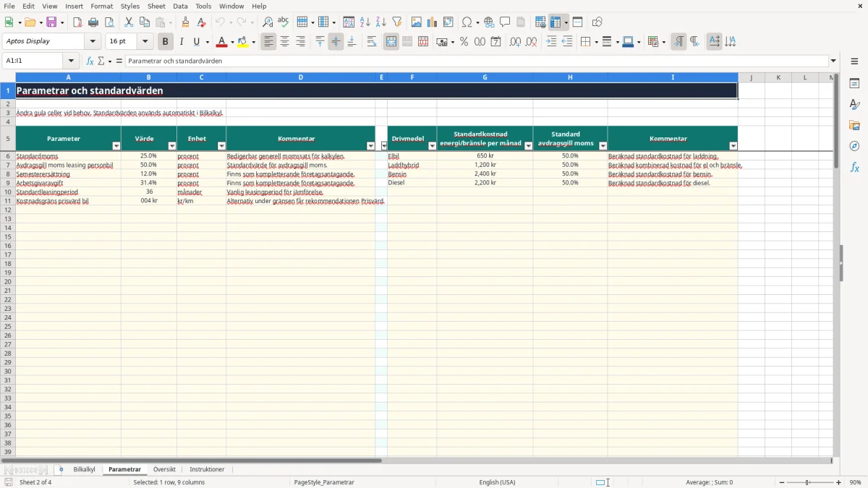Toggle Merge and Center cells
This screenshot has height=488, width=868.
(x=391, y=42)
